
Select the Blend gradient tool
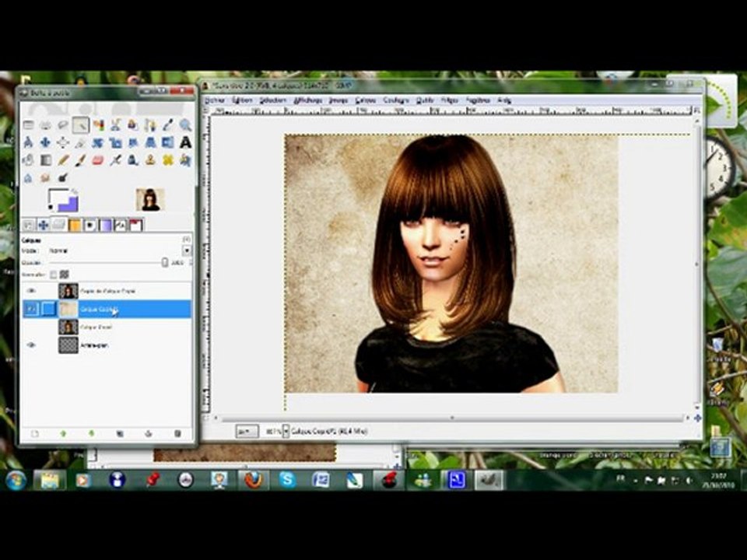[45, 160]
